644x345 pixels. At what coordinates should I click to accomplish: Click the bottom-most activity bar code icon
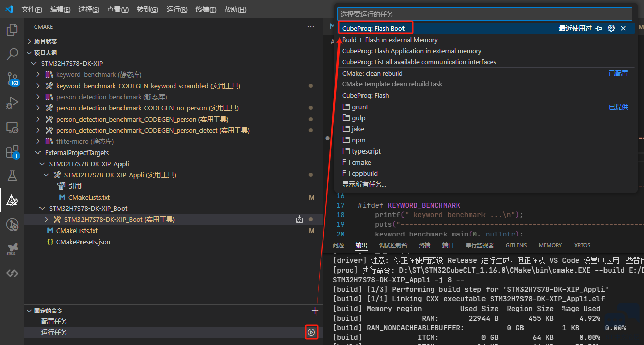point(12,273)
